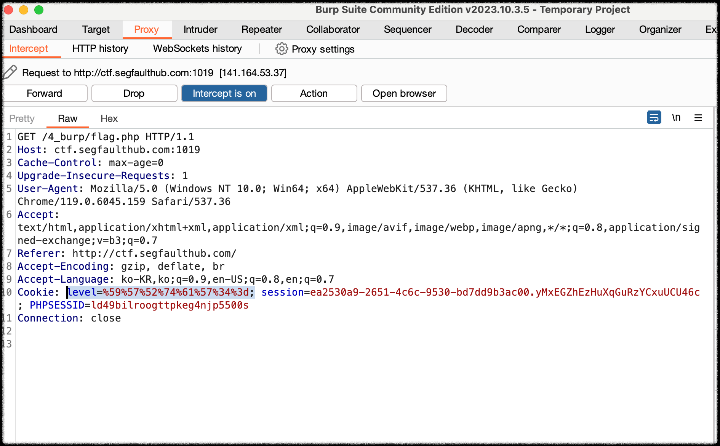
Task: Open the Repeater tab
Action: click(261, 29)
